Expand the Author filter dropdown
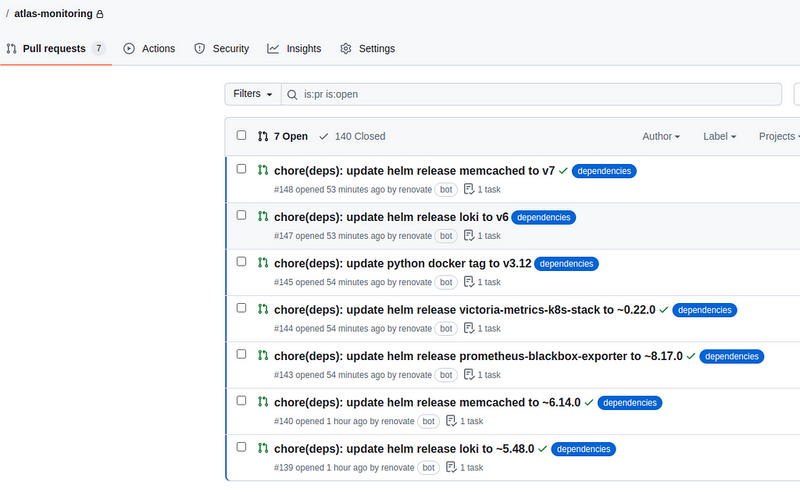 click(661, 136)
